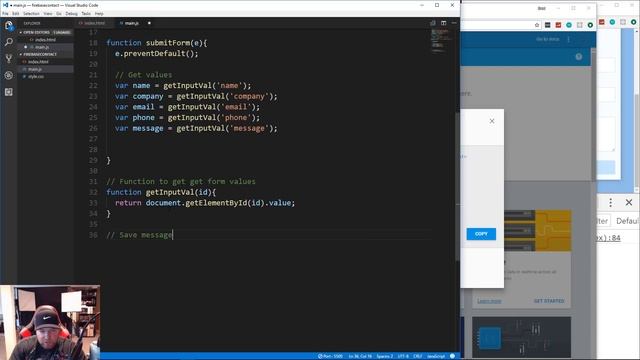Open the File menu
Image resolution: width=640 pixels, height=360 pixels.
pyautogui.click(x=5, y=13)
